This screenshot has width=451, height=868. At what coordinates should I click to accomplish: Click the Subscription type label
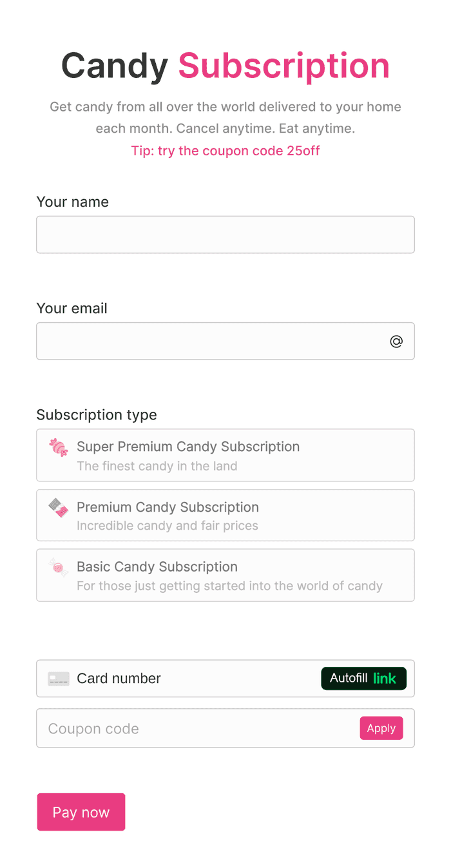97,414
